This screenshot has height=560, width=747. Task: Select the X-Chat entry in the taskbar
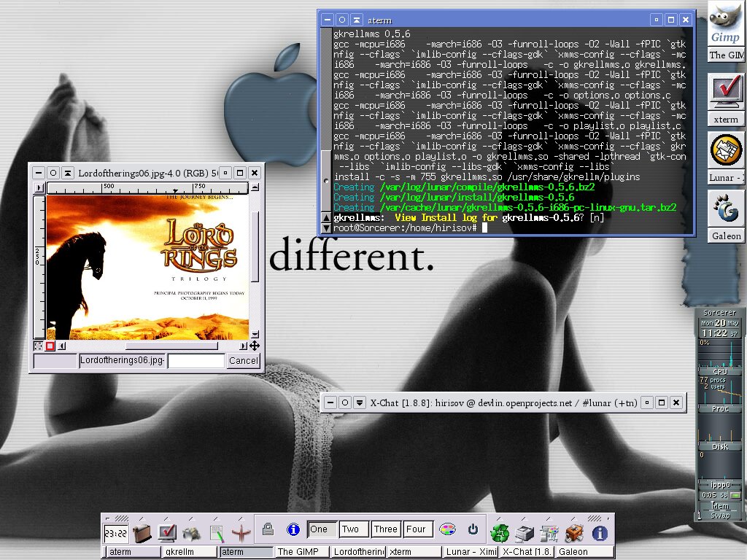pyautogui.click(x=526, y=552)
